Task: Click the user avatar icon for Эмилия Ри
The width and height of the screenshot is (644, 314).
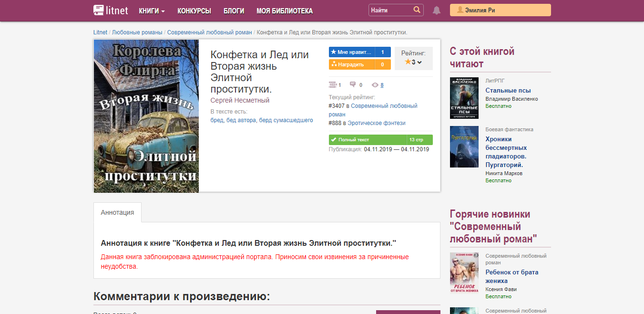Action: tap(460, 10)
